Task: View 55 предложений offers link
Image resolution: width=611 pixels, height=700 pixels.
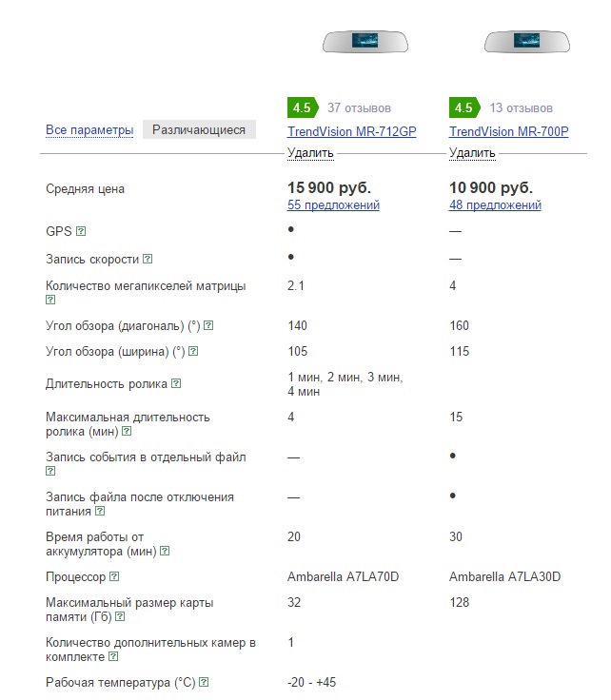Action: pyautogui.click(x=333, y=205)
